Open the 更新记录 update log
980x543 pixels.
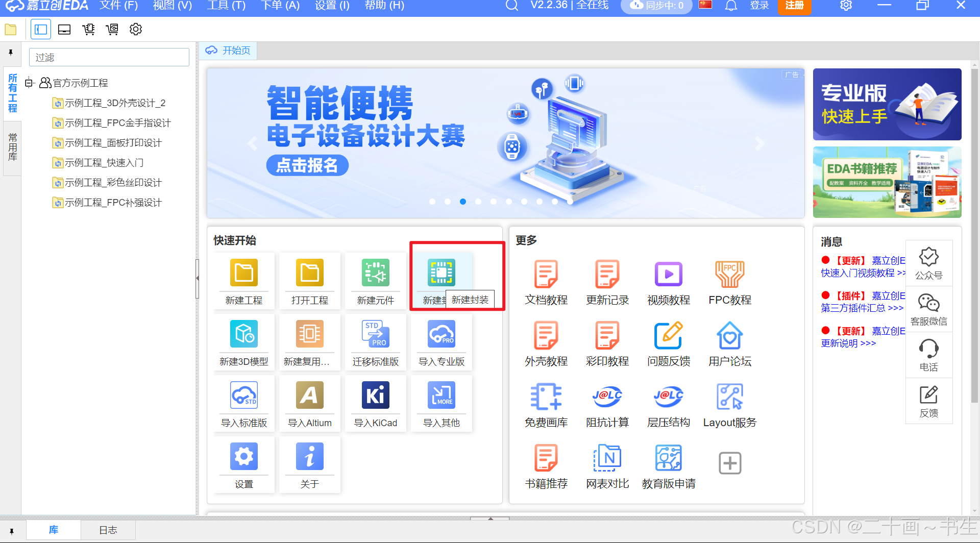point(607,274)
